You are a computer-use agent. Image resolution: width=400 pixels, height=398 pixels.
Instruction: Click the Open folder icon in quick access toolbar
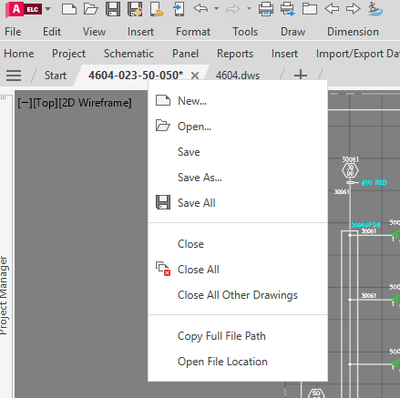point(91,9)
